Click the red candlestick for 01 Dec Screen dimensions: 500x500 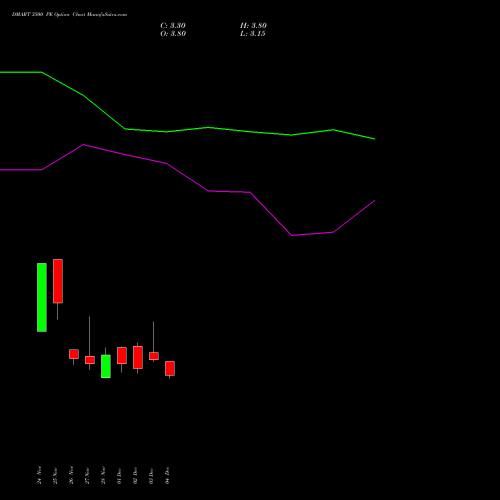pyautogui.click(x=122, y=355)
